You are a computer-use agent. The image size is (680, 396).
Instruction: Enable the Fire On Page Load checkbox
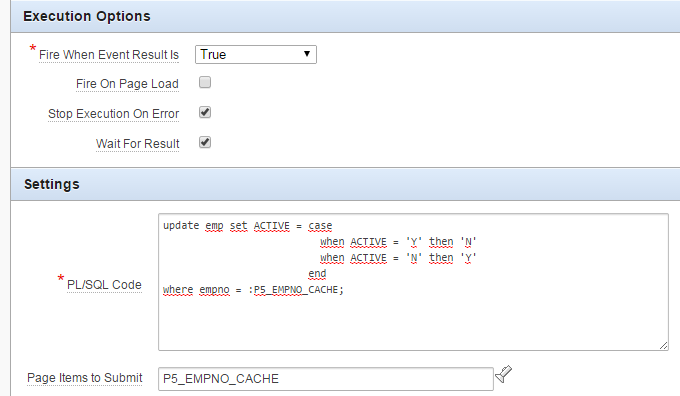point(205,82)
